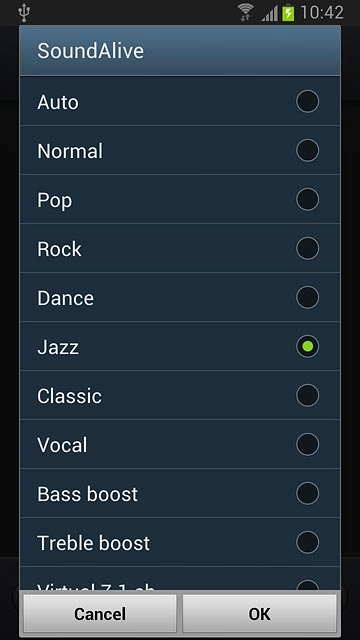Tap the selected Jazz radio button
Screen dimensions: 360x640
(307, 346)
